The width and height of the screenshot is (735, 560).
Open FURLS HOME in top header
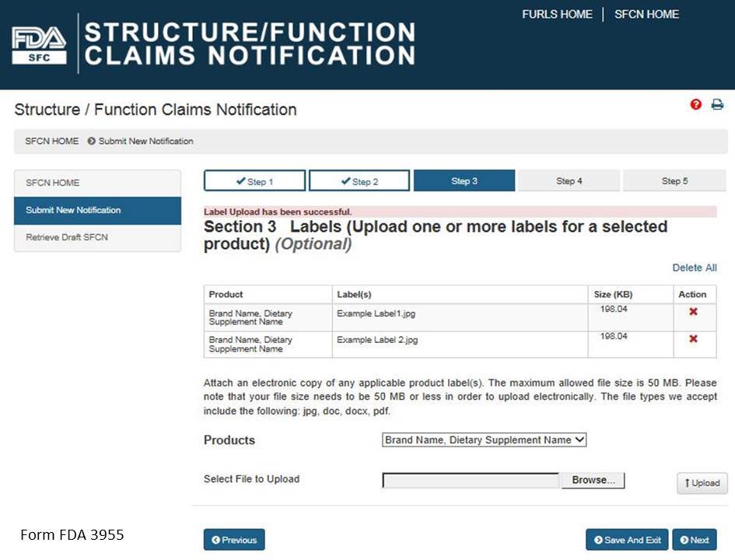(x=557, y=15)
